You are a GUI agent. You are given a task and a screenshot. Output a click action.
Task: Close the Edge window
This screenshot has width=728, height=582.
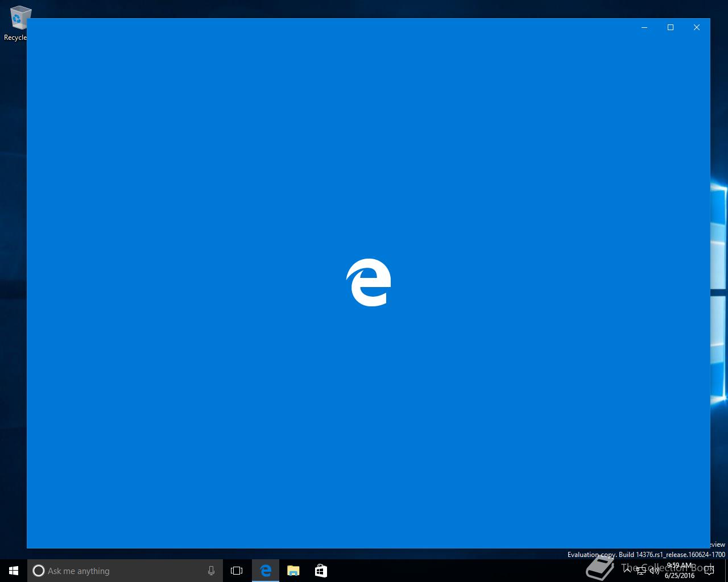pos(697,27)
